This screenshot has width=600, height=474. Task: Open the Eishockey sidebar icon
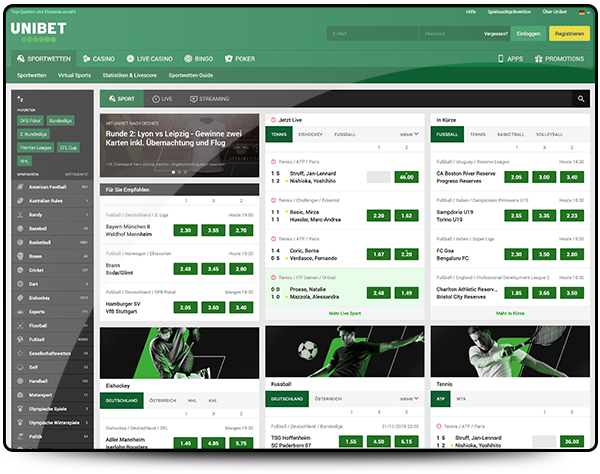click(x=20, y=298)
